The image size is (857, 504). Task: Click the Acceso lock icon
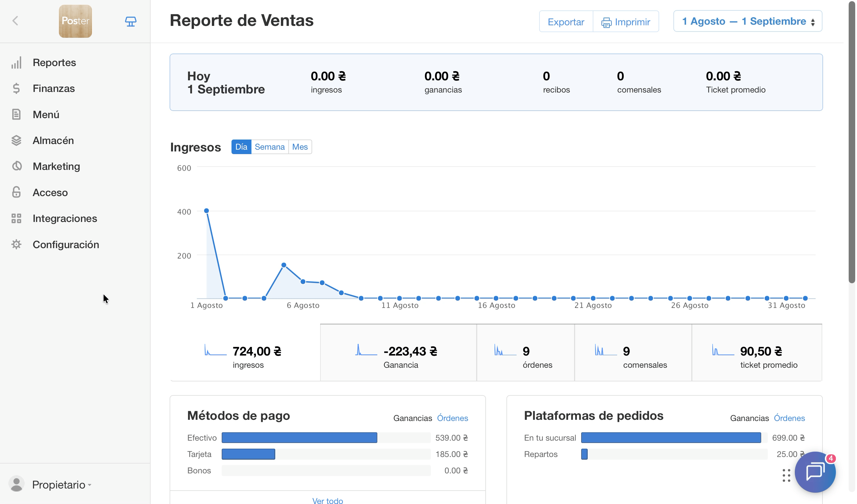click(16, 192)
